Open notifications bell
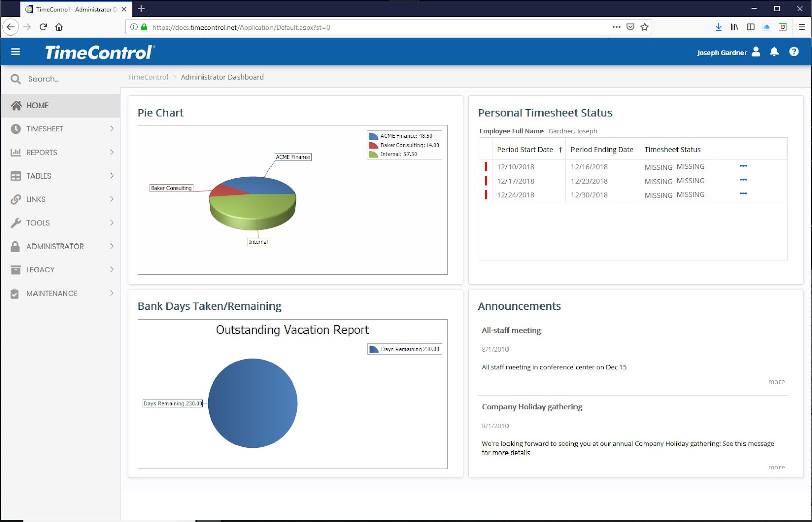812x522 pixels. pyautogui.click(x=774, y=52)
